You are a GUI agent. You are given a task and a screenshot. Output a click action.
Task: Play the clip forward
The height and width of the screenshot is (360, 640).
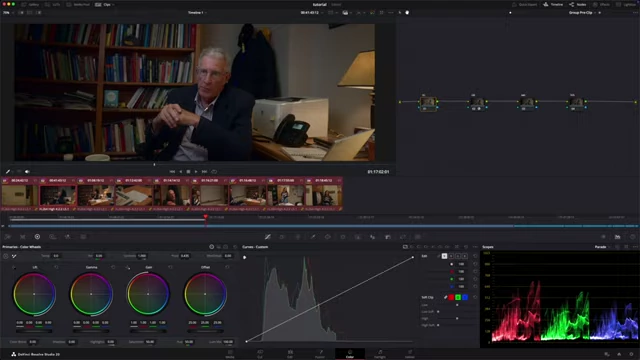coord(196,172)
